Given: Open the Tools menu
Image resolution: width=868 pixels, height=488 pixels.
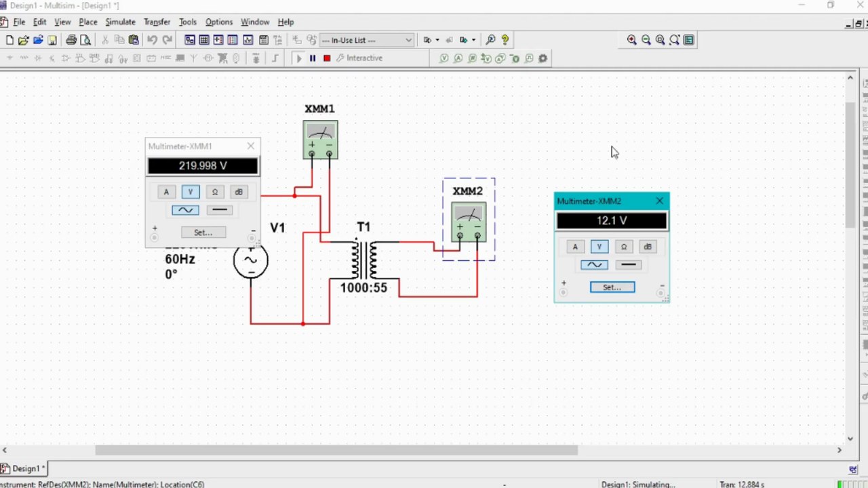Looking at the screenshot, I should [x=188, y=22].
